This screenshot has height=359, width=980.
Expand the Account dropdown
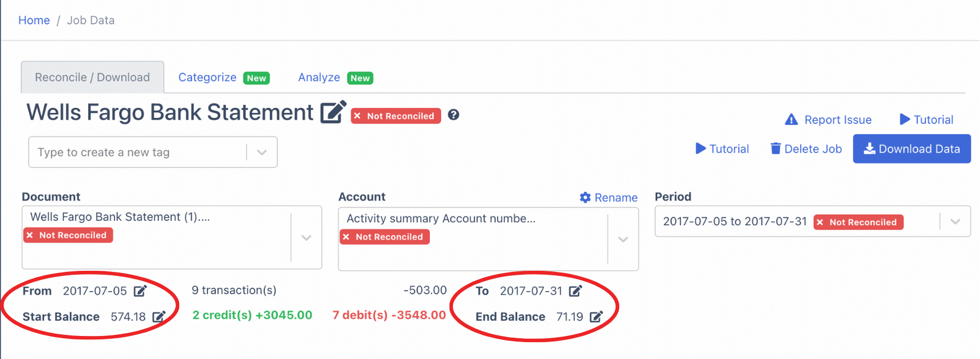coord(623,239)
